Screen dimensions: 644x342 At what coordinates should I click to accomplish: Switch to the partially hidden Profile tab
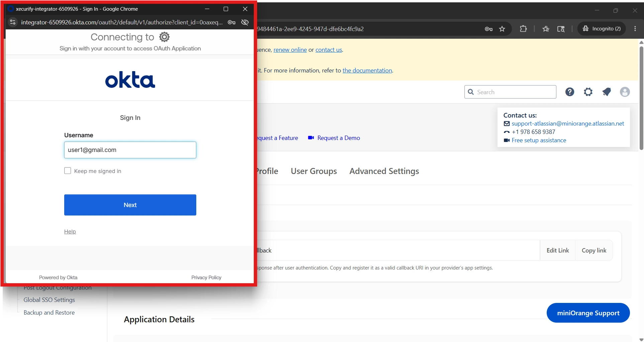[x=267, y=171]
